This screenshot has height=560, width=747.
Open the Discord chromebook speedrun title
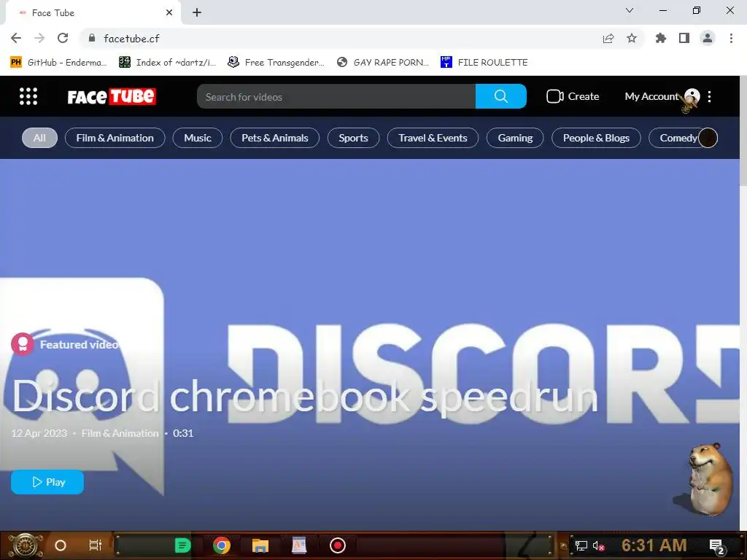pos(304,396)
